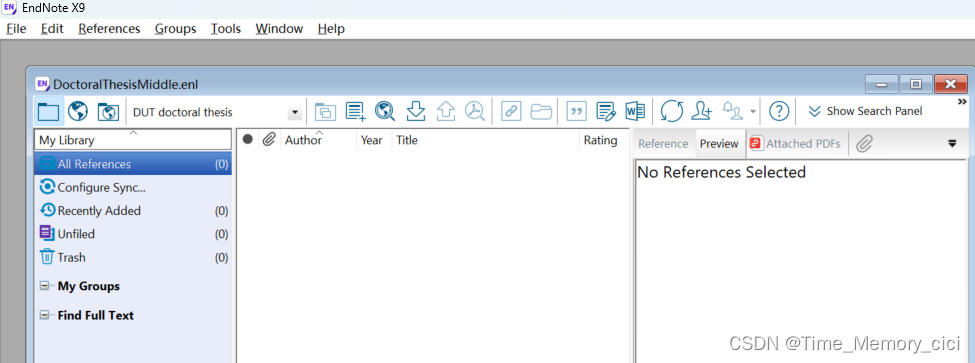Open the Edit menu
This screenshot has width=975, height=363.
[52, 29]
